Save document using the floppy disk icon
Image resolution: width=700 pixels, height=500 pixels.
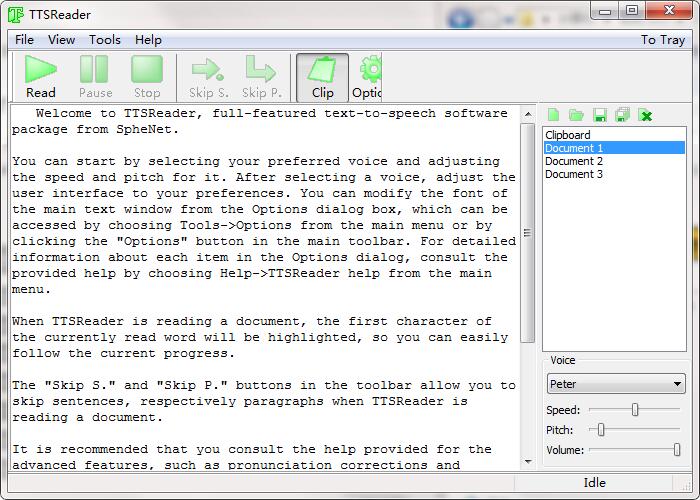600,115
